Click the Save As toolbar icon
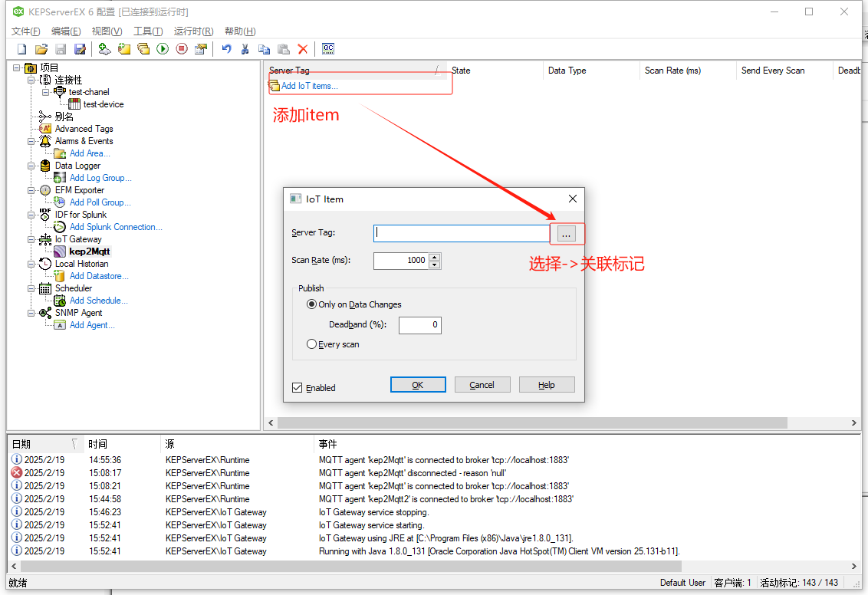Screen dimensions: 868x595 tap(81, 49)
